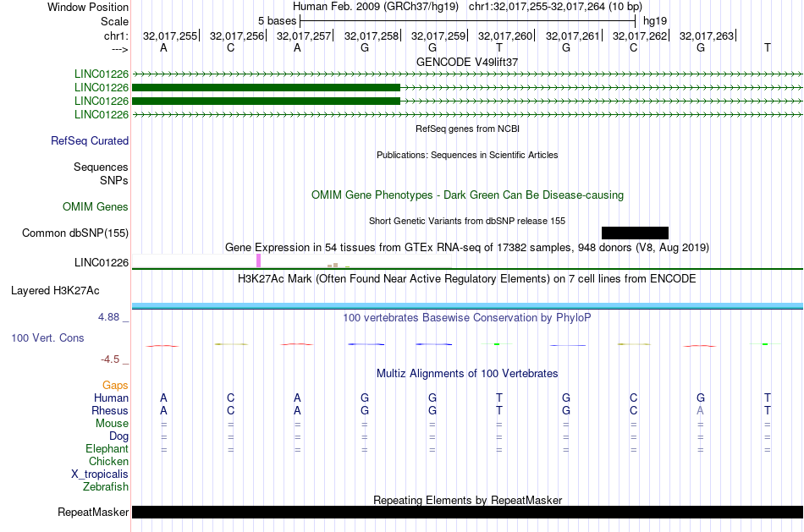Click the Dog species label
804x532 pixels.
(118, 436)
